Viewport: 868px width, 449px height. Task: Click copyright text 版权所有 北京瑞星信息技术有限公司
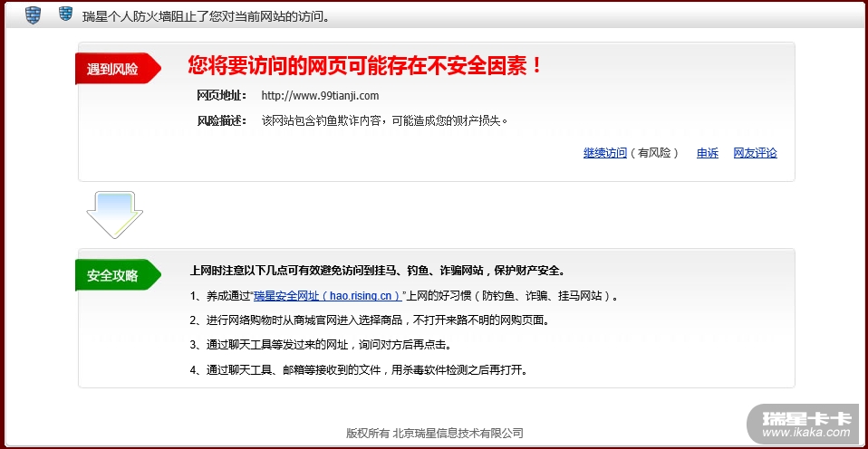pos(435,433)
